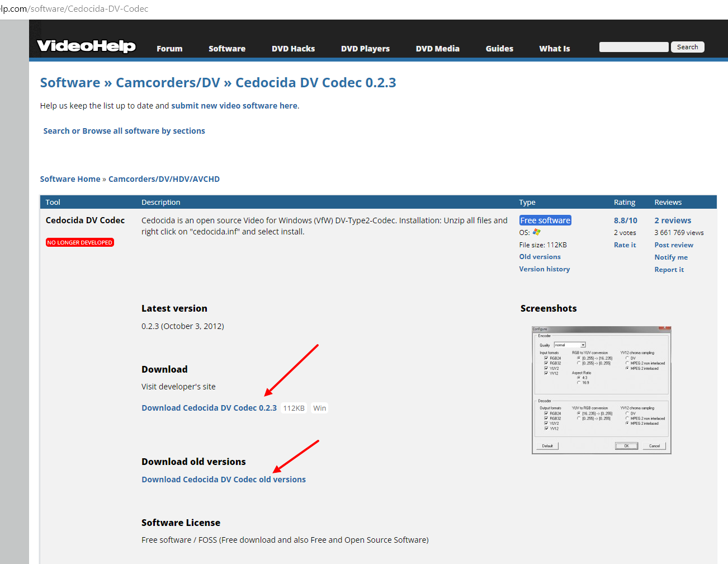728x564 pixels.
Task: Click the Win platform tag
Action: tap(320, 408)
